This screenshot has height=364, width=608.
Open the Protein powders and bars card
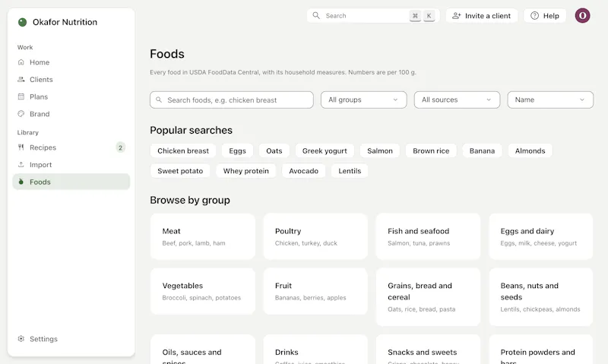[x=541, y=350]
